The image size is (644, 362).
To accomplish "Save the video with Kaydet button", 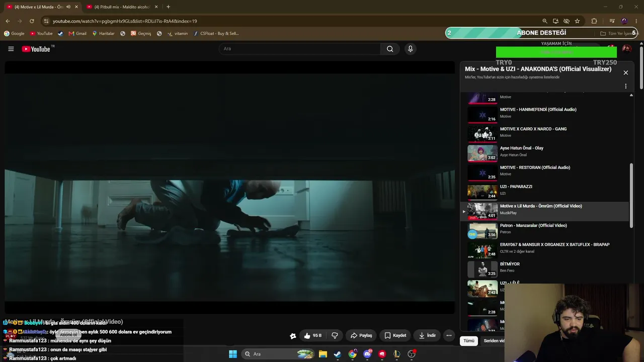I will pos(395,335).
